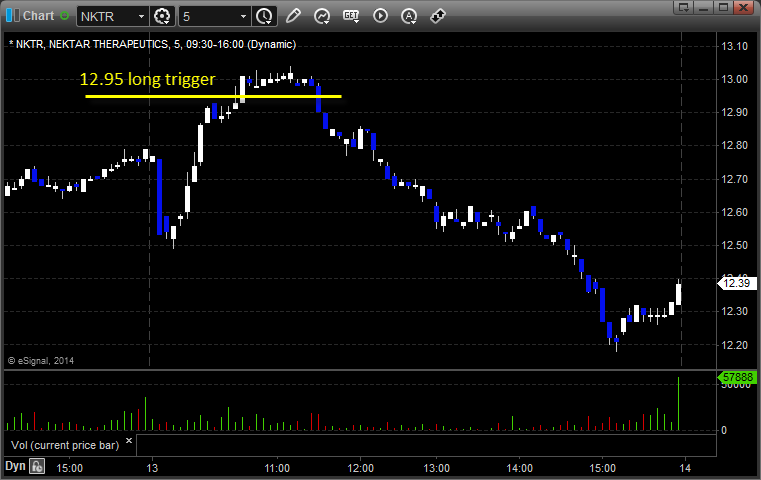Click the green status circle indicator
This screenshot has width=761, height=480.
pos(65,16)
